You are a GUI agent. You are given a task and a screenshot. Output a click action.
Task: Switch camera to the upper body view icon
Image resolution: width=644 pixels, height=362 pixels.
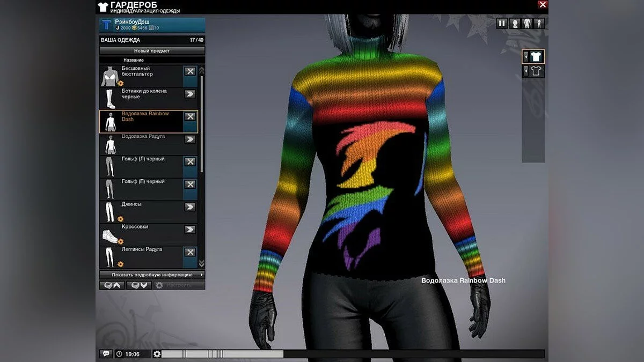click(528, 24)
